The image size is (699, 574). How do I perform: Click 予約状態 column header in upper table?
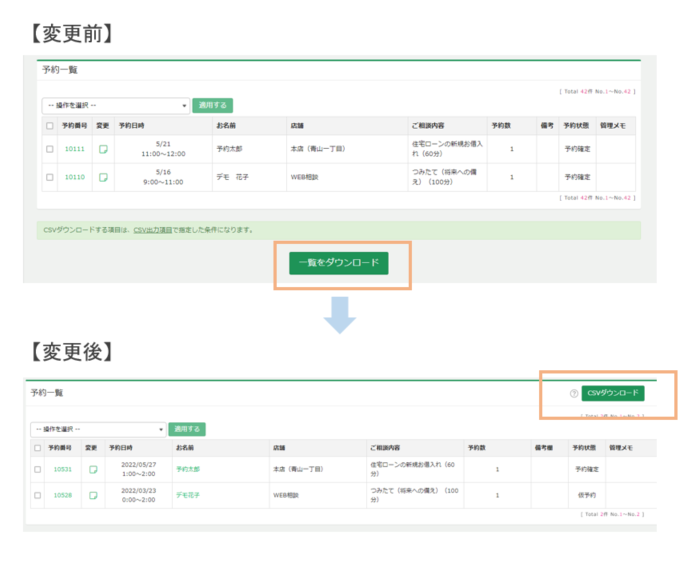(x=576, y=126)
